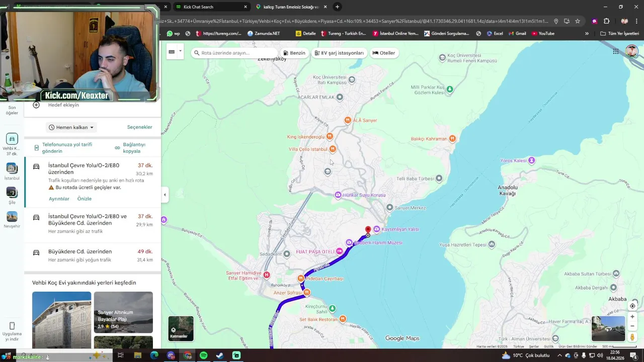Open a new browser tab
The image size is (644, 362).
[x=337, y=7]
